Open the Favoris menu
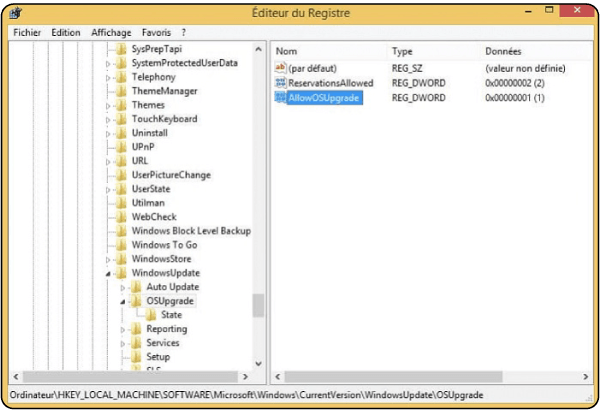 [x=156, y=33]
